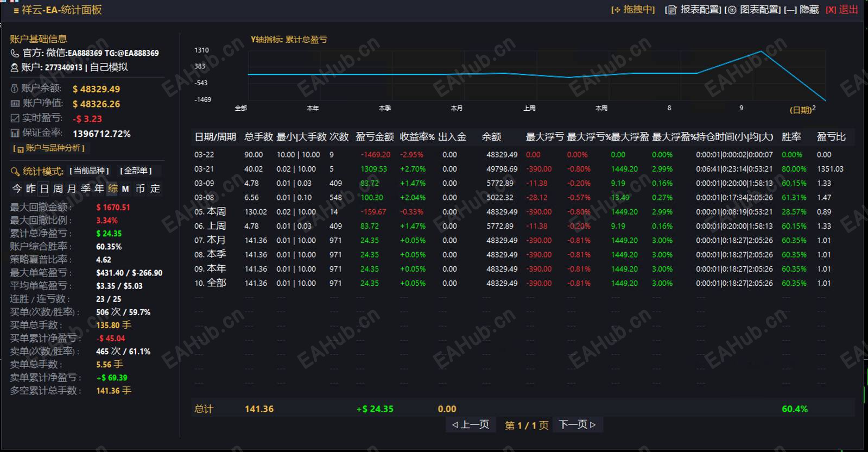
Task: Click the 本年 label on chart axis
Action: click(x=313, y=108)
